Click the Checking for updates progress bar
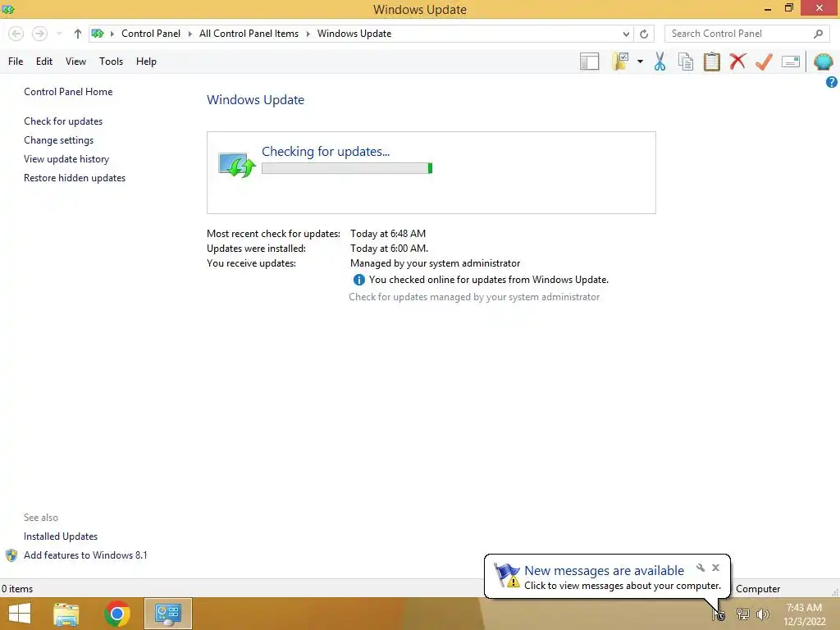840x630 pixels. click(347, 168)
